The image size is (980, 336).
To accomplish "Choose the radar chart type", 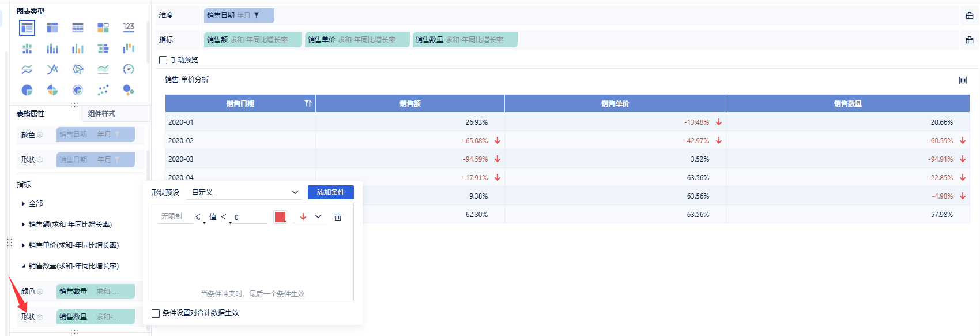I will pos(78,69).
